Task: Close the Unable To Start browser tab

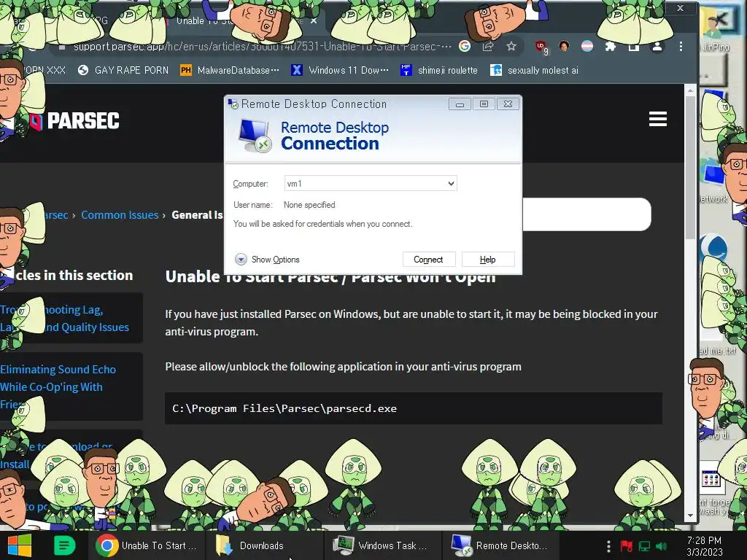Action: [314, 21]
